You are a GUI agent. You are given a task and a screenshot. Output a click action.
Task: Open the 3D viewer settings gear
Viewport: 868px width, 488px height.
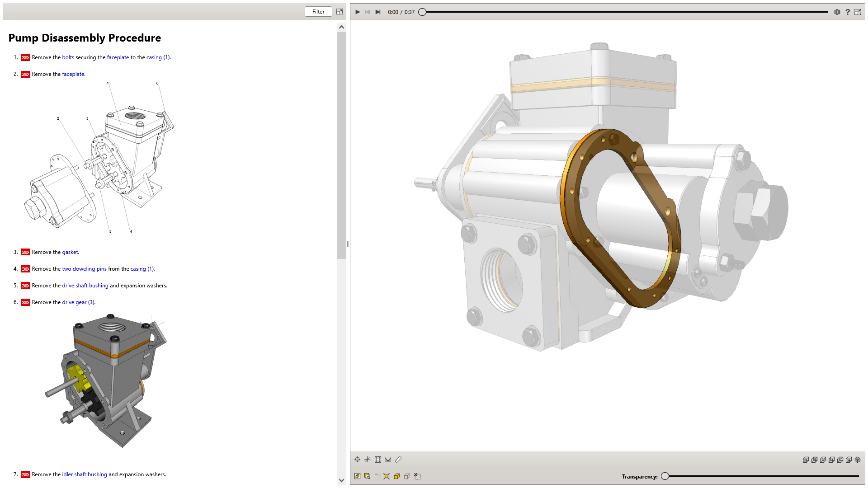(837, 12)
